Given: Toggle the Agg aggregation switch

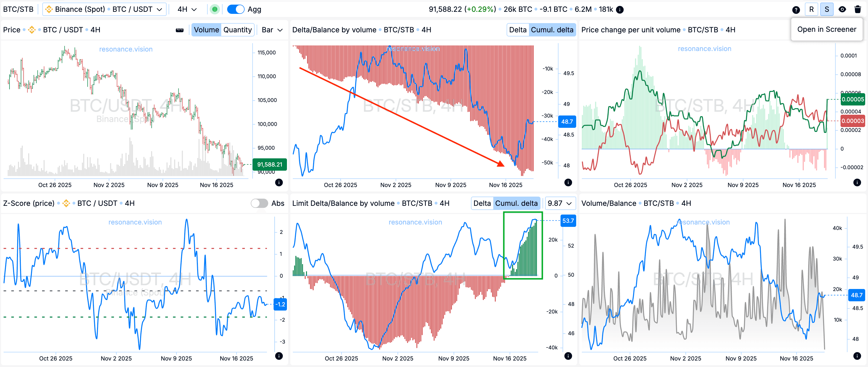Looking at the screenshot, I should (236, 9).
